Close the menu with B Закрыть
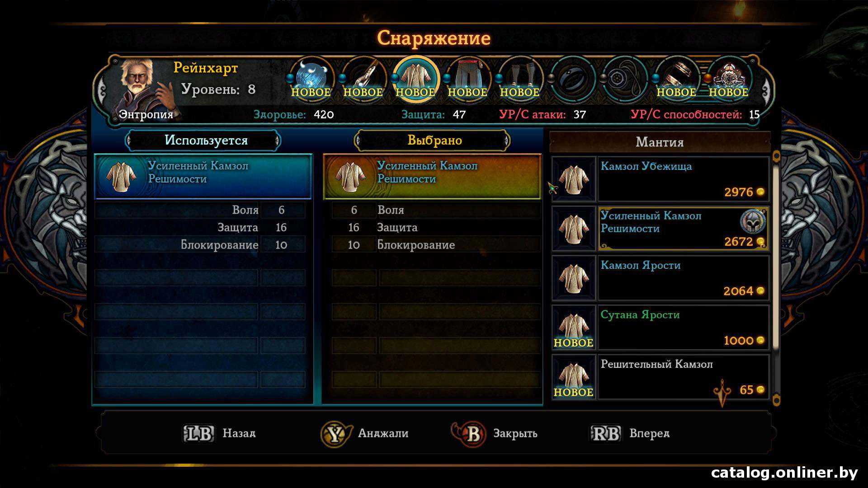 495,434
